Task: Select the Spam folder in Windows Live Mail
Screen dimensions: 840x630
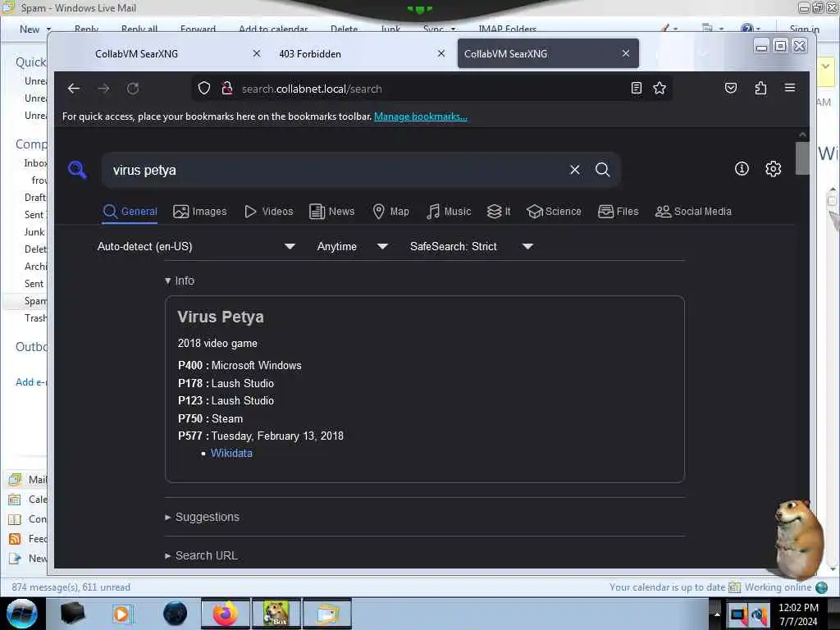Action: point(35,300)
